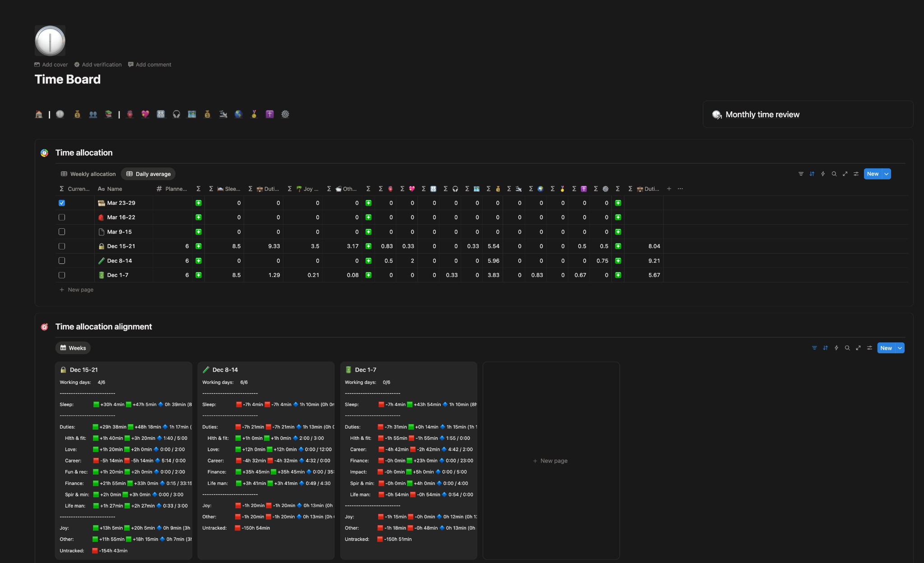Click the New page card in Weeks gallery

click(550, 461)
